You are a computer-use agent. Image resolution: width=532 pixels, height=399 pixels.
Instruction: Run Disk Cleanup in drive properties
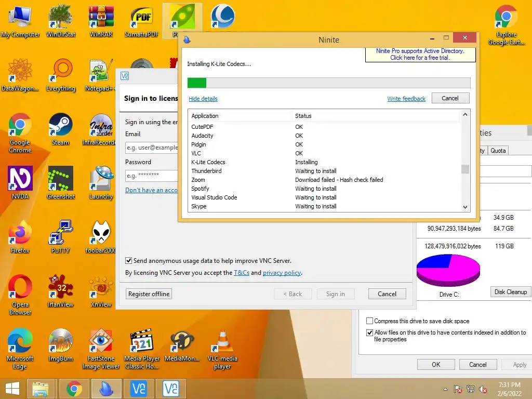click(510, 292)
